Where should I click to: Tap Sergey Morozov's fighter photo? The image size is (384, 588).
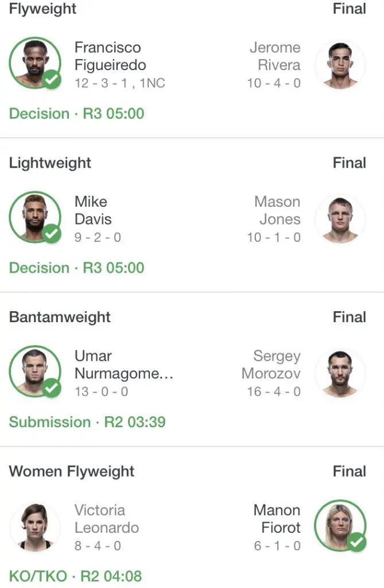point(340,373)
